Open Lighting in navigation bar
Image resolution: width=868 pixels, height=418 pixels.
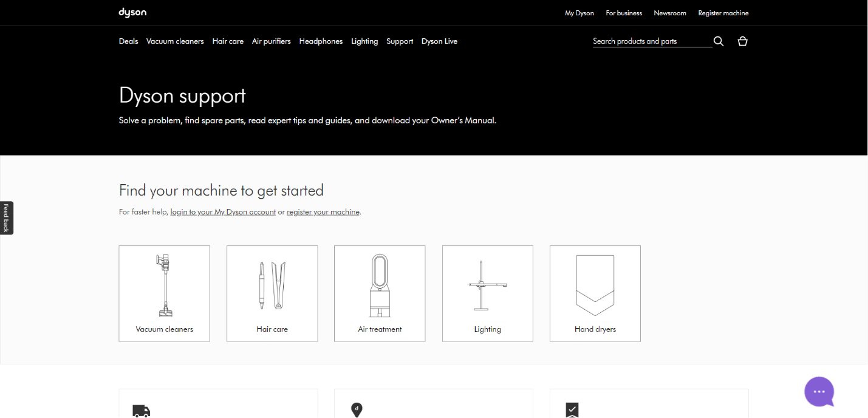pyautogui.click(x=364, y=41)
